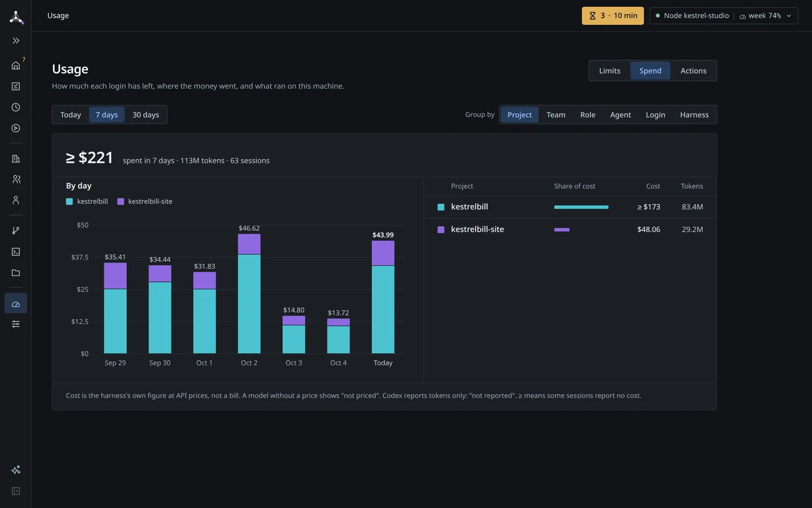
Task: Click the kestrelbill legend swatch
Action: (x=69, y=202)
